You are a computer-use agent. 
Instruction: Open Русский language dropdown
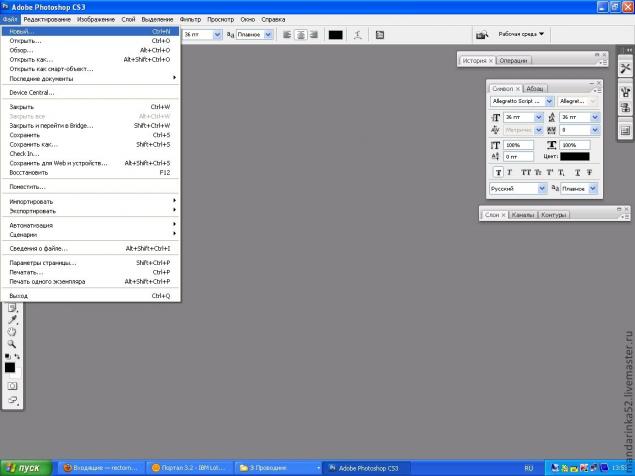(542, 188)
